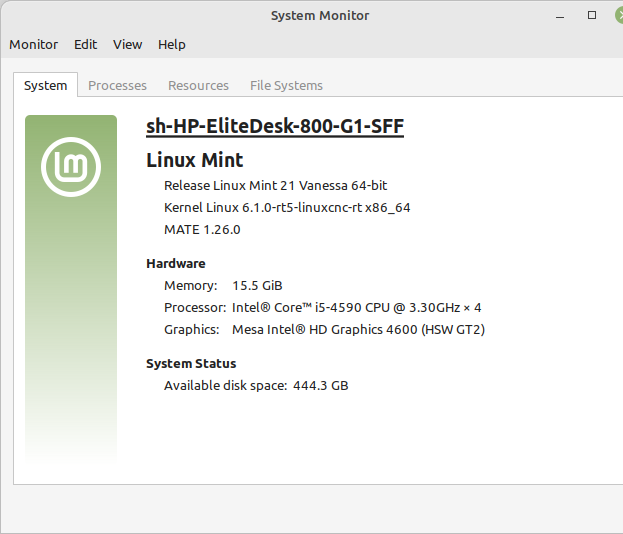Screen dimensions: 623x534
Task: Click the Processor: label
Action: click(195, 308)
